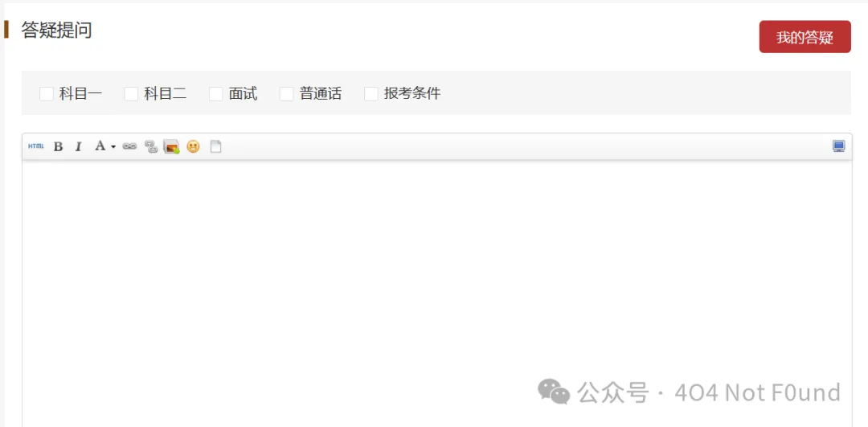Screen dimensions: 868x427
Task: Toggle italic formatting in the editor
Action: tap(79, 147)
